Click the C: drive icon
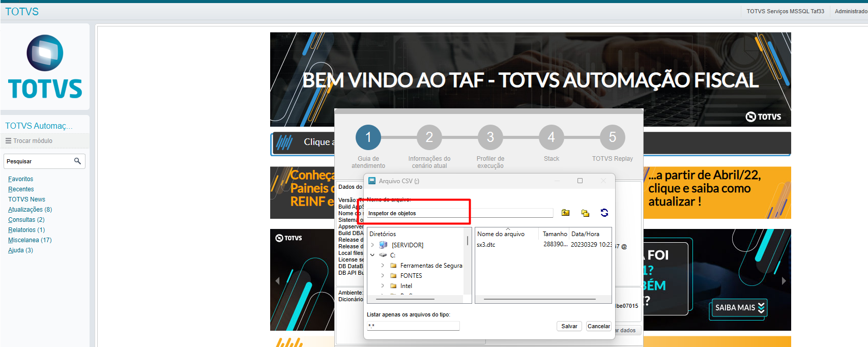This screenshot has height=347, width=868. 383,255
